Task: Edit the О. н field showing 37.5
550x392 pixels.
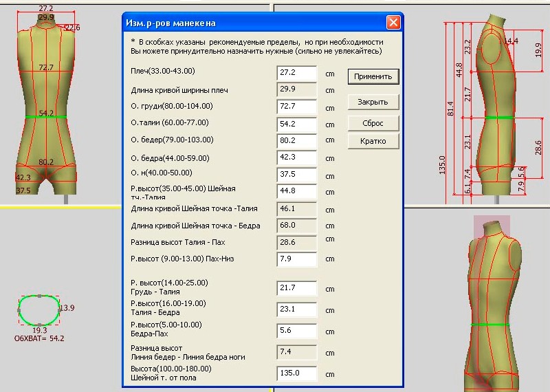Action: [x=296, y=175]
